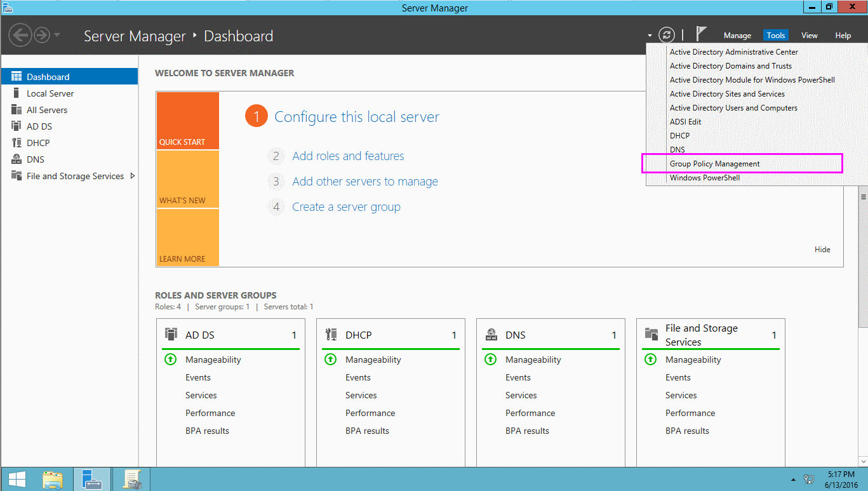
Task: Click the Local Server sidebar icon
Action: pos(17,93)
